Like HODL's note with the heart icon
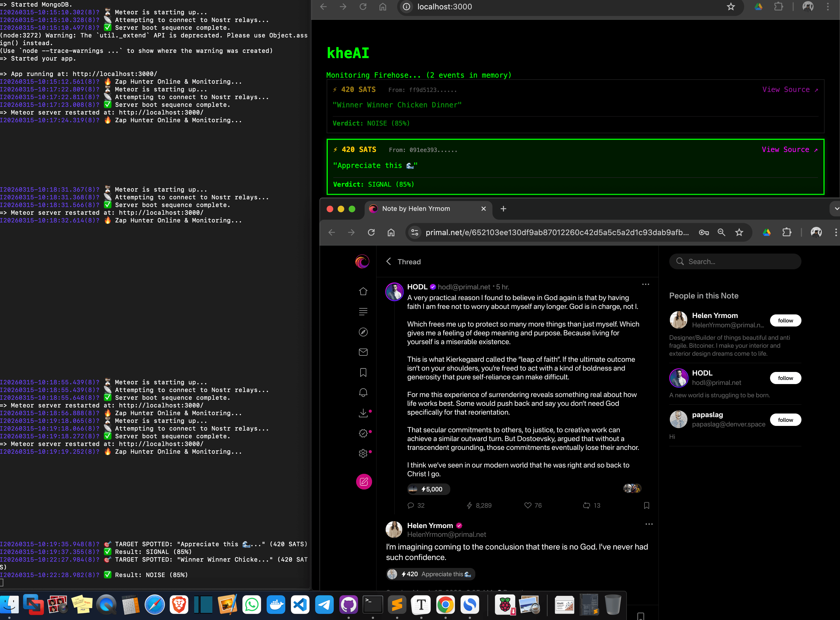Viewport: 840px width, 620px height. (x=528, y=505)
